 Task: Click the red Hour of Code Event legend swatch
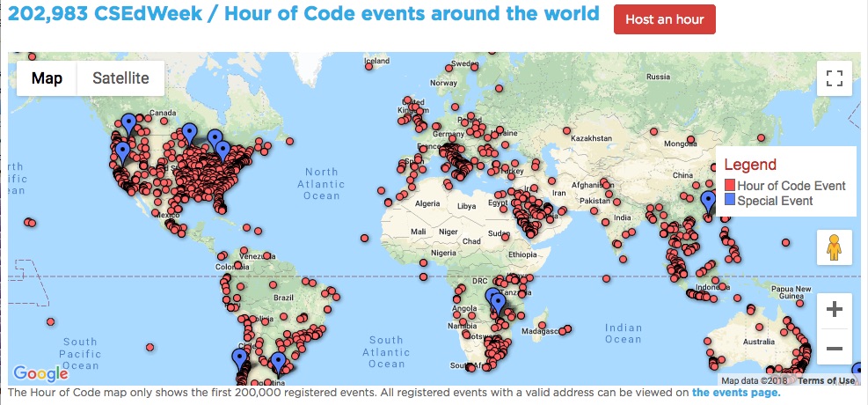pyautogui.click(x=730, y=186)
